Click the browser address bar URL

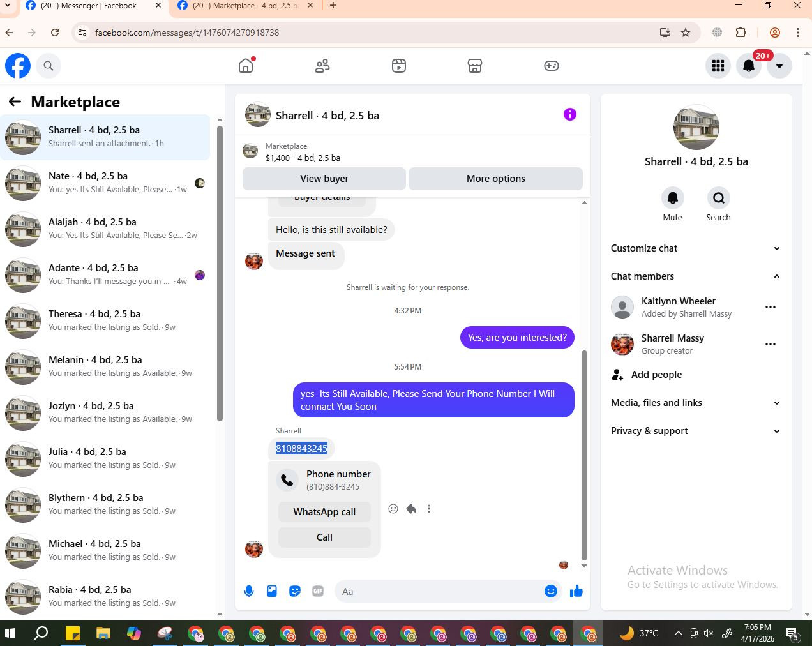187,33
